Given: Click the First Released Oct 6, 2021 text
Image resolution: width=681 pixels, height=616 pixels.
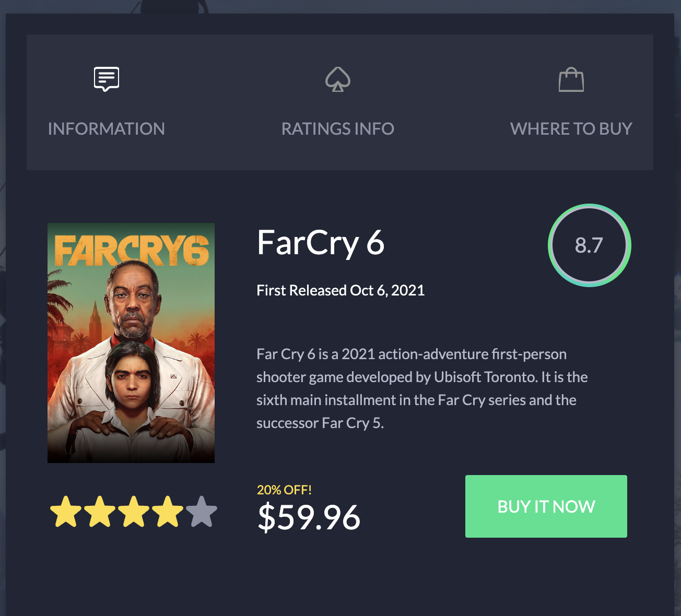Looking at the screenshot, I should tap(340, 290).
